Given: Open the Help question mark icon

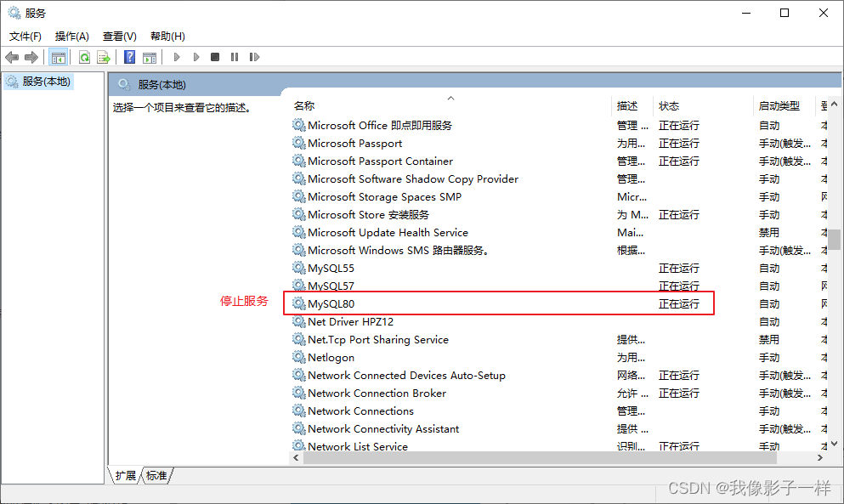Looking at the screenshot, I should (x=130, y=57).
